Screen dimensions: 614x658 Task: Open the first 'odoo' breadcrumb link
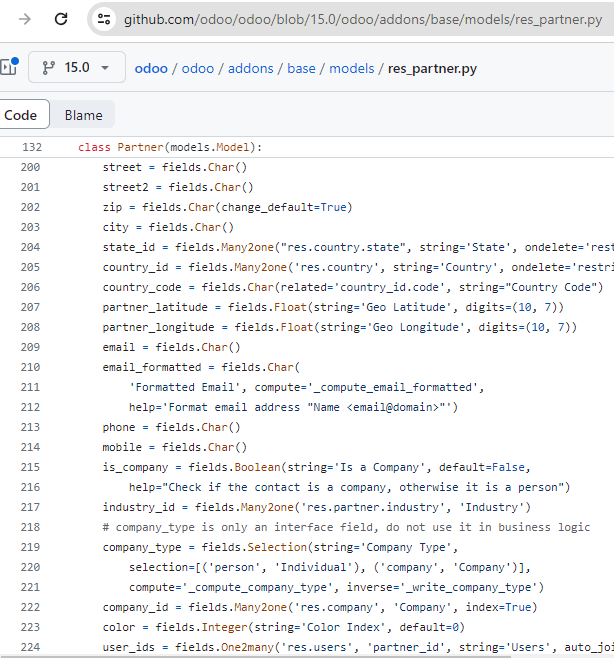[151, 68]
